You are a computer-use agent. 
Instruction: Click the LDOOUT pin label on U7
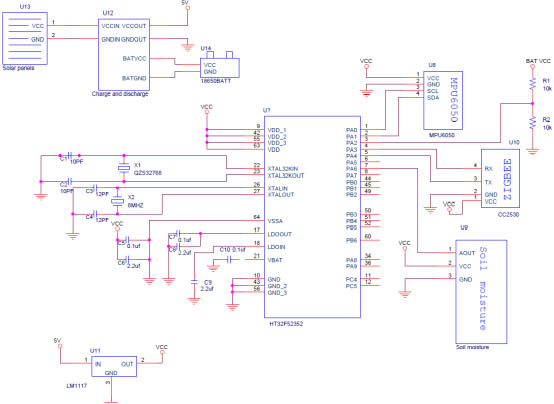tap(279, 234)
